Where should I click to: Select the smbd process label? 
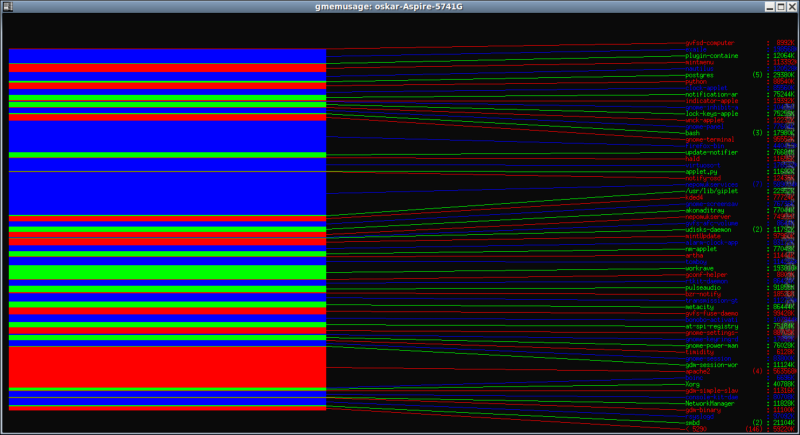coord(692,423)
